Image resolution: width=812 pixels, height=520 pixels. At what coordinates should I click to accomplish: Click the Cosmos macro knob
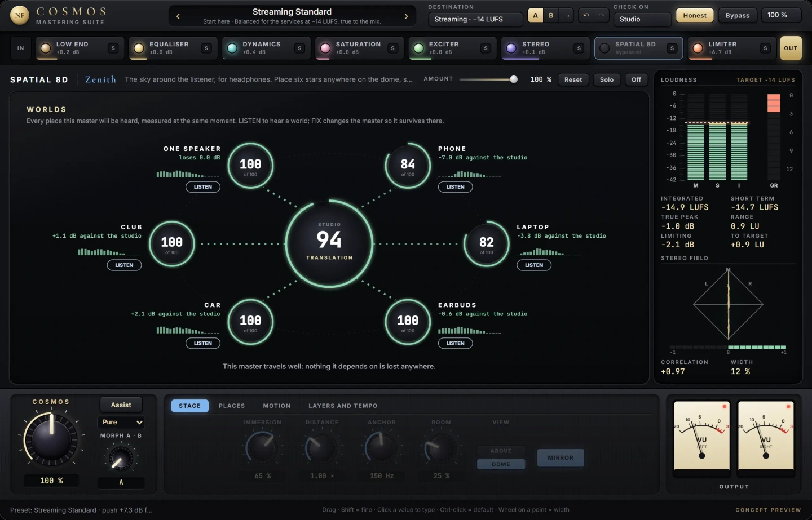[x=51, y=439]
